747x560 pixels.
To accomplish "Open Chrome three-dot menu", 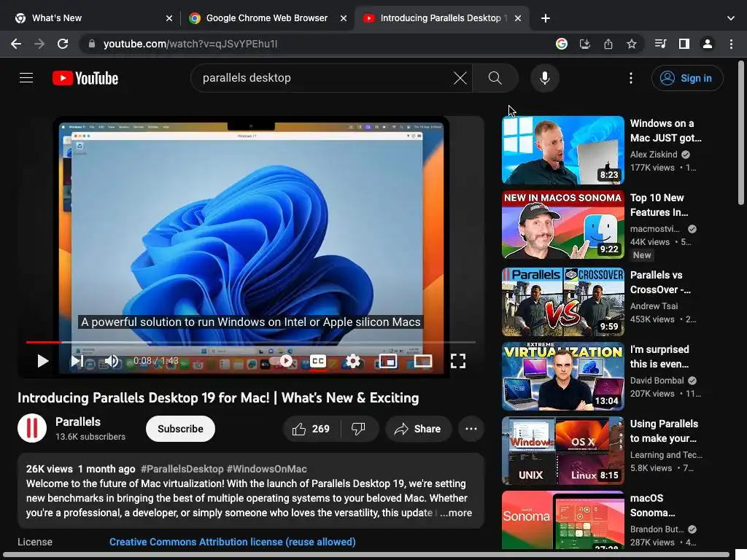I will point(731,44).
